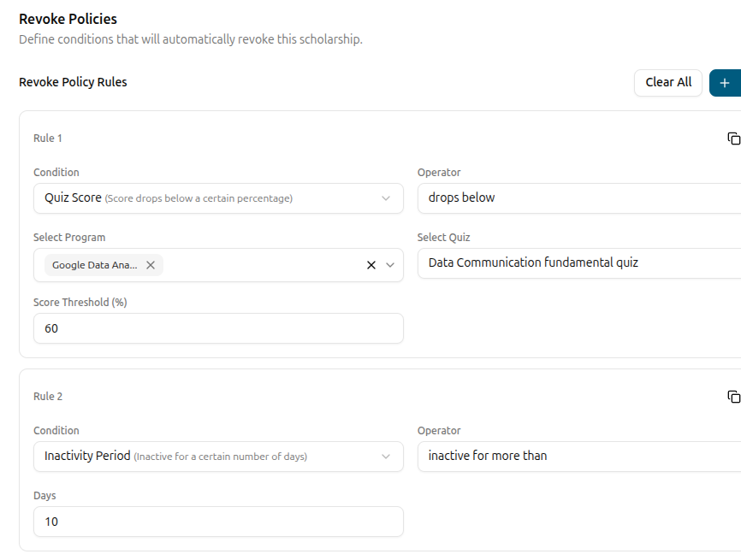This screenshot has height=560, width=741.
Task: Open the Data Communication fundamental quiz dropdown
Action: tap(579, 263)
